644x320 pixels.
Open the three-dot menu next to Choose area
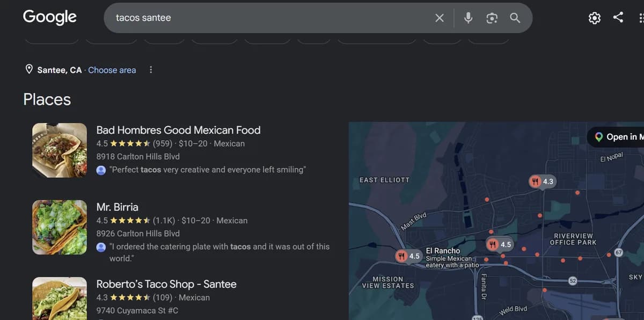point(151,70)
